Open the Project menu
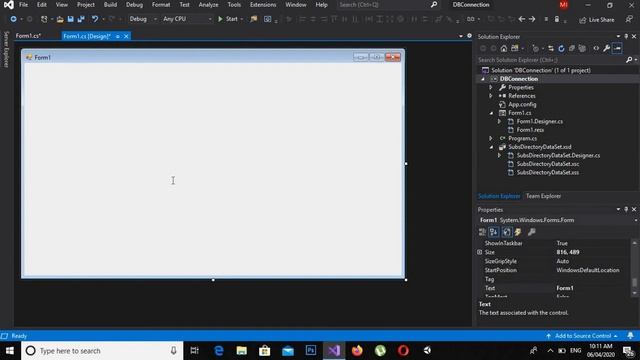This screenshot has height=360, width=640. click(x=86, y=5)
